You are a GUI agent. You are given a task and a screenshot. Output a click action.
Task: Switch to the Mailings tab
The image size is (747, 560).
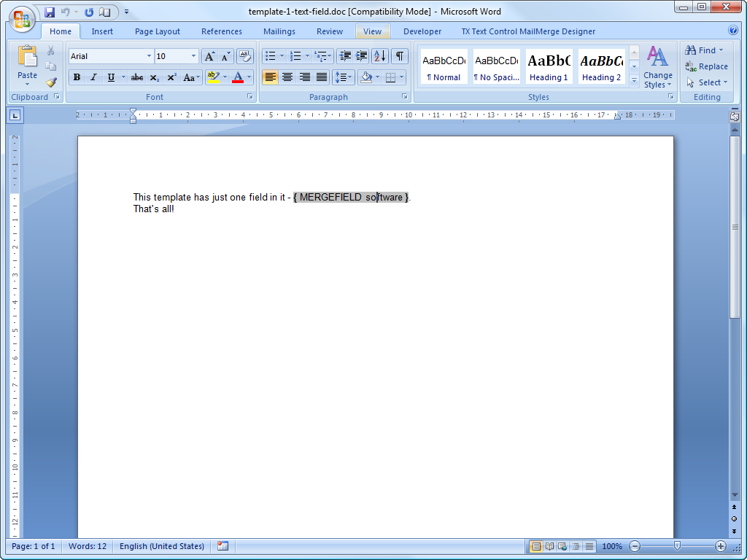click(279, 31)
